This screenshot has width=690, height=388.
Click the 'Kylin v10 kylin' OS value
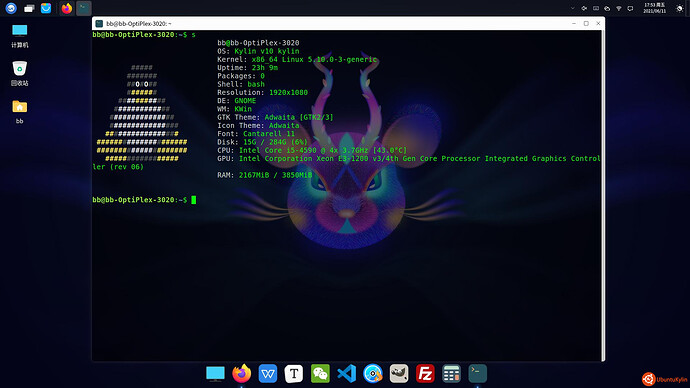(x=267, y=51)
